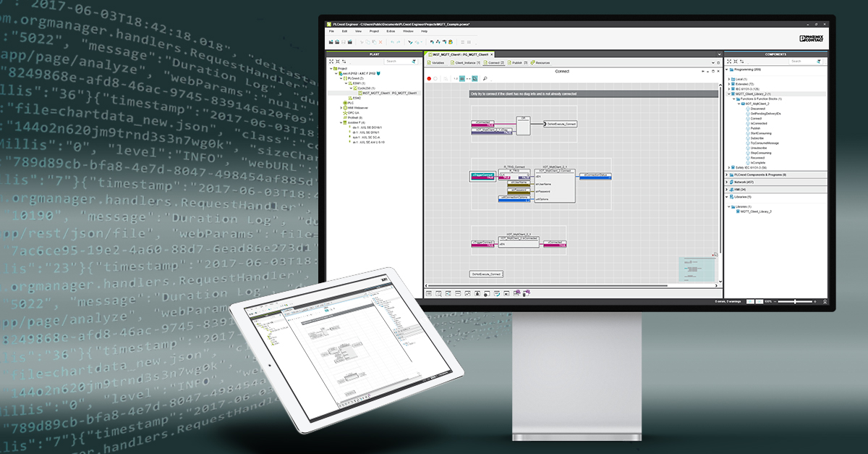The height and width of the screenshot is (454, 868).
Task: Open the File menu
Action: [331, 31]
